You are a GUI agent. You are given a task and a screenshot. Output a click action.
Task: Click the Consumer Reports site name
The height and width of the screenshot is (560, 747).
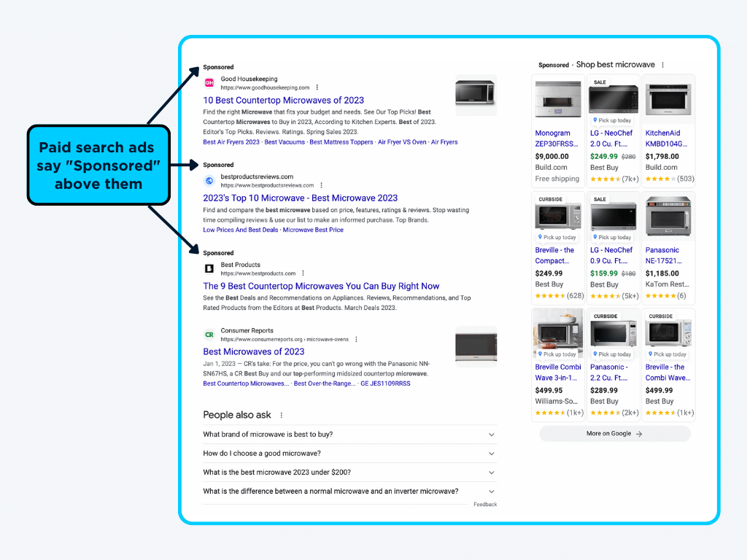coord(247,330)
